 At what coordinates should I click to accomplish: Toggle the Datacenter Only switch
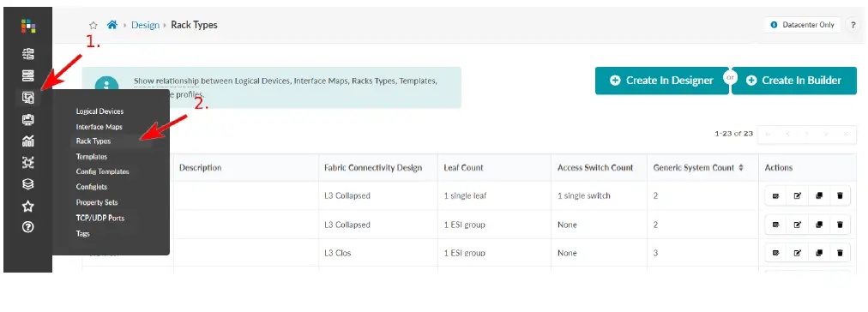coord(802,25)
